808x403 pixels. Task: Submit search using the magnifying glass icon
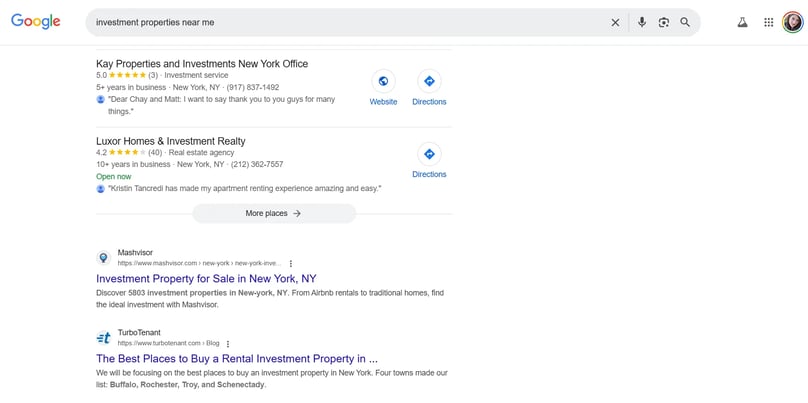[685, 22]
